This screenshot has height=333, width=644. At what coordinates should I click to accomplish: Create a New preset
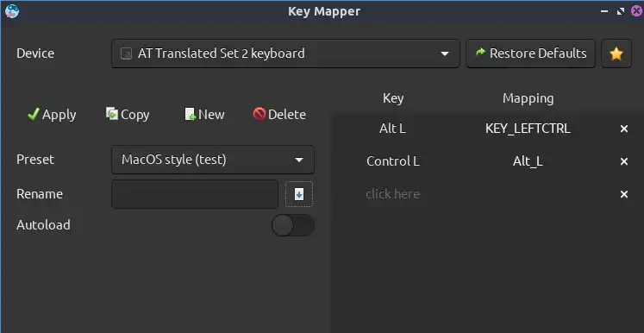pos(204,114)
